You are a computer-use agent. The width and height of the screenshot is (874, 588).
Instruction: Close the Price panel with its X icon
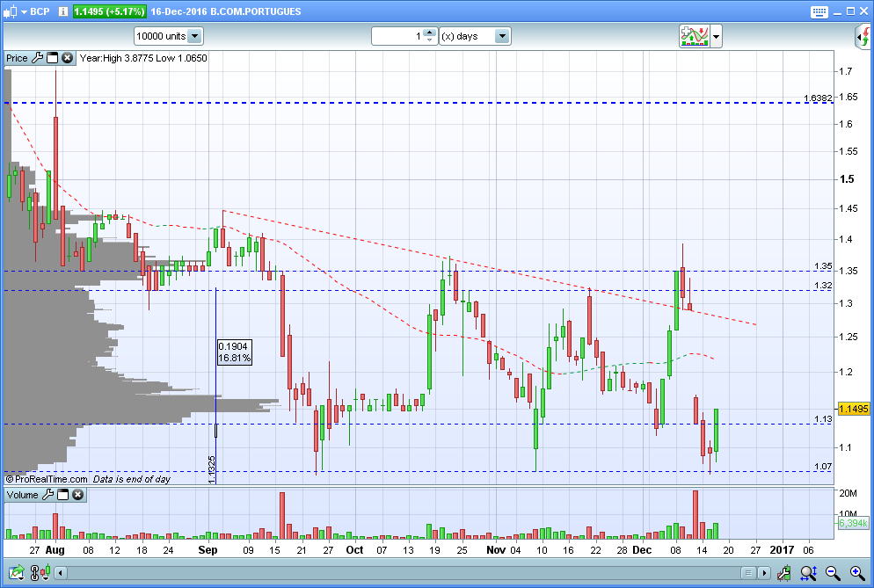point(67,58)
